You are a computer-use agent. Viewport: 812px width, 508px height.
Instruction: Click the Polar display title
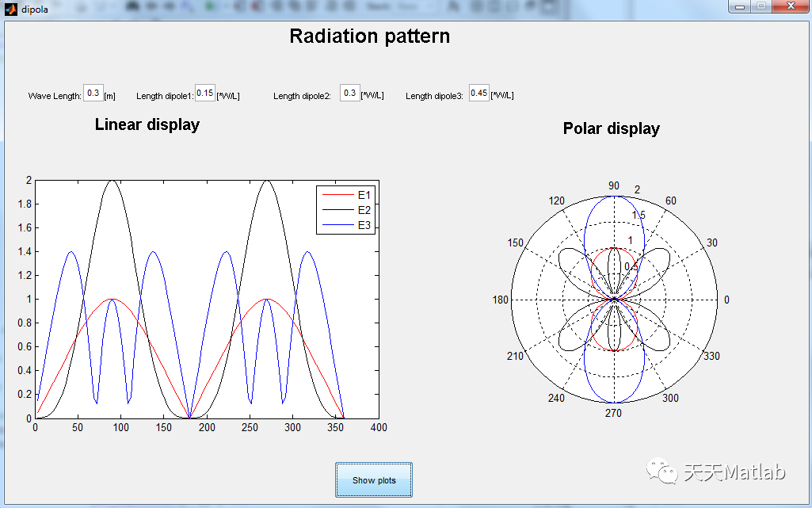[611, 128]
